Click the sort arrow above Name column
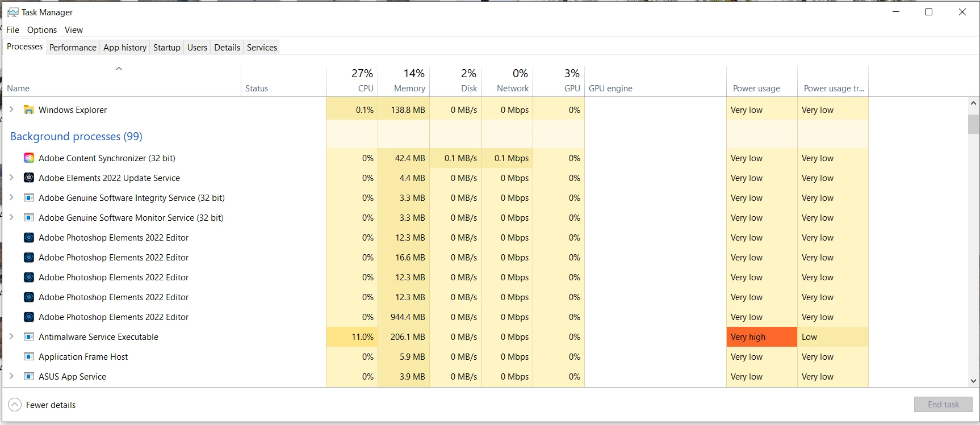 [x=119, y=69]
